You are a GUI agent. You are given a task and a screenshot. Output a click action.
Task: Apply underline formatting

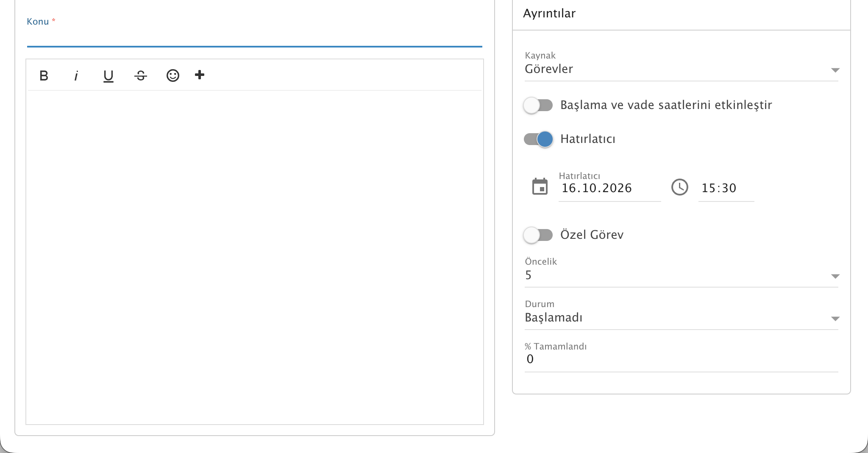[x=108, y=75]
